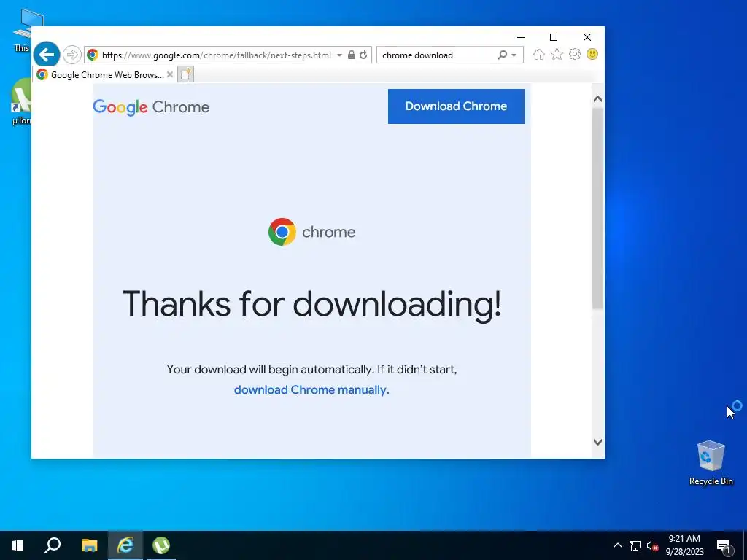The width and height of the screenshot is (747, 560).
Task: Open the notification center icon
Action: click(x=724, y=546)
